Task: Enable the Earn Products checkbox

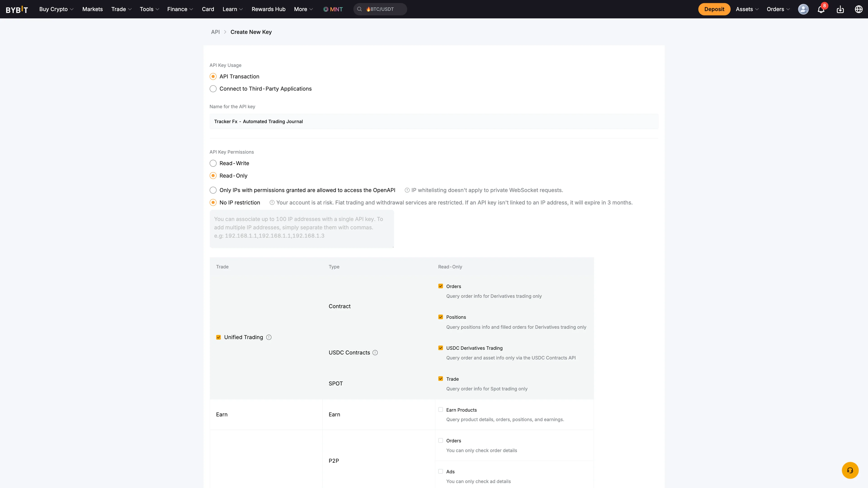Action: 440,410
